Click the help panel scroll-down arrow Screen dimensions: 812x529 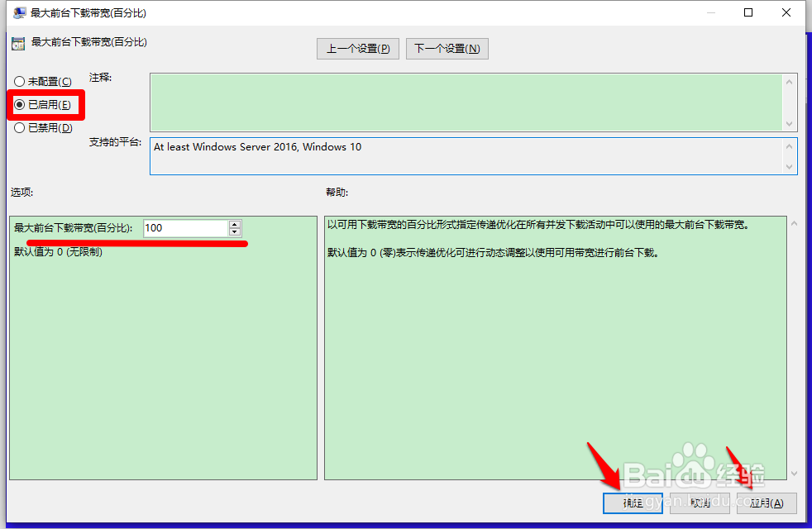(795, 473)
